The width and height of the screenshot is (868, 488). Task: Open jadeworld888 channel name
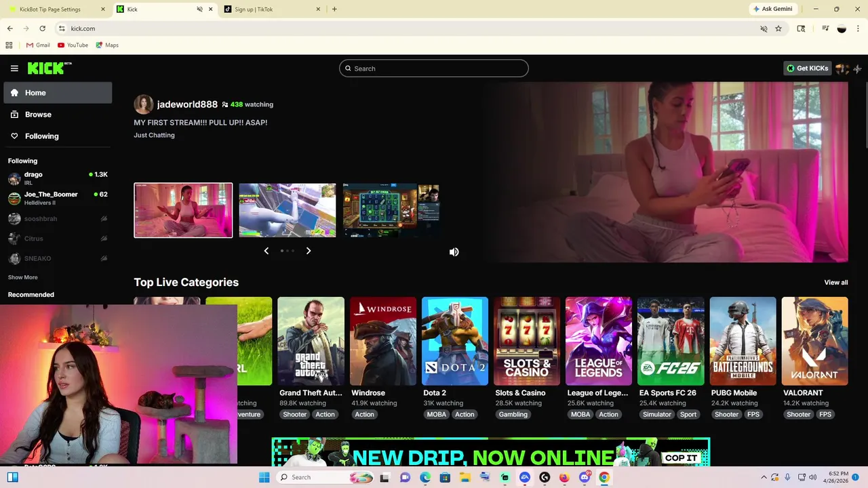click(187, 104)
